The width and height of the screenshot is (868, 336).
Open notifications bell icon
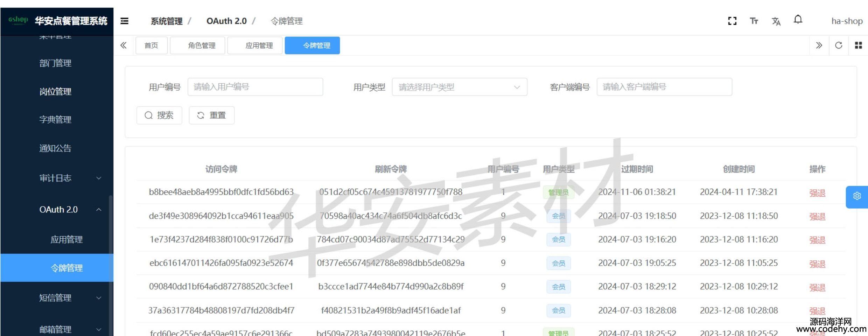coord(798,20)
